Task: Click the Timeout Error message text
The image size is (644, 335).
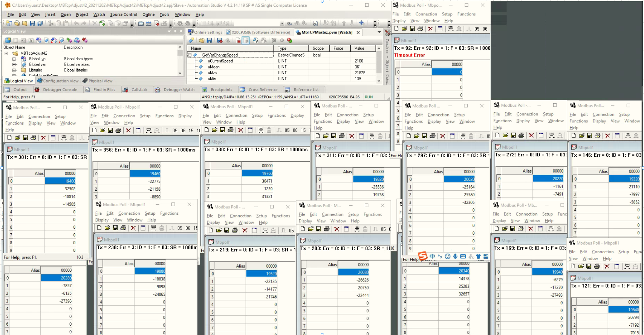Action: [410, 55]
